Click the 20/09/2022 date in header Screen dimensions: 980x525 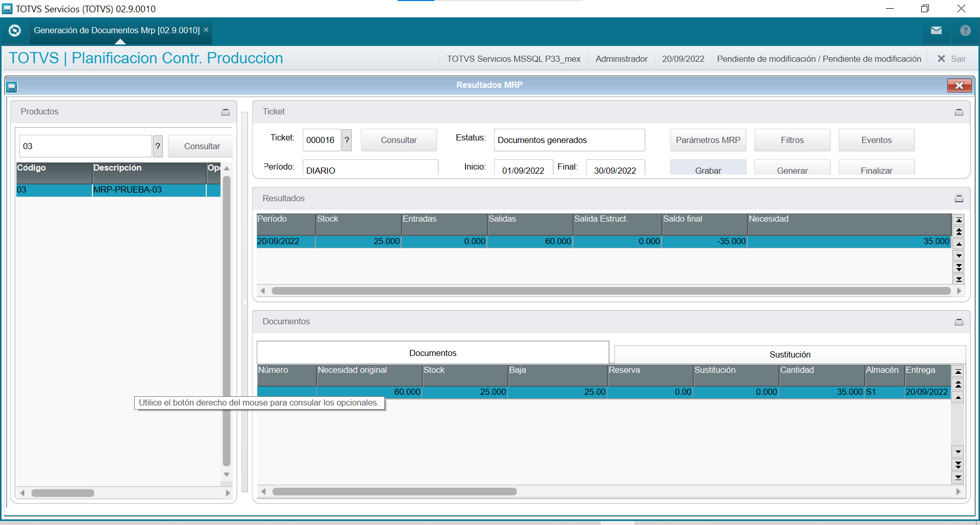point(683,59)
